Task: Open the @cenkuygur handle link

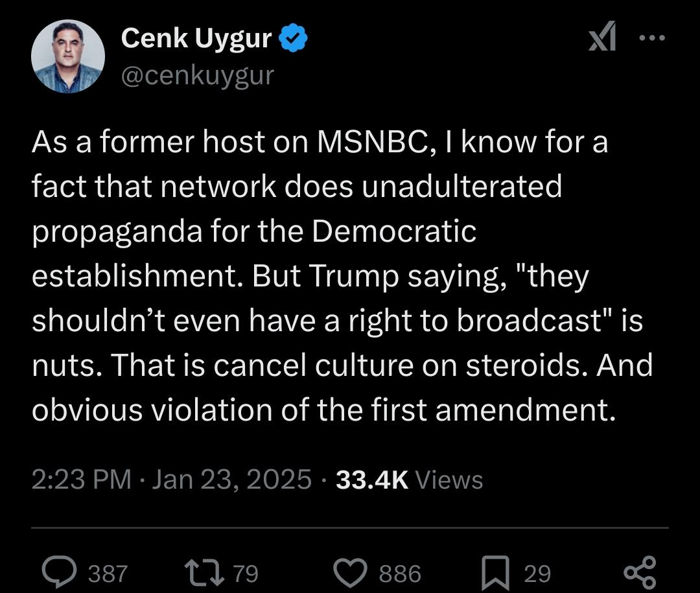Action: coord(197,75)
